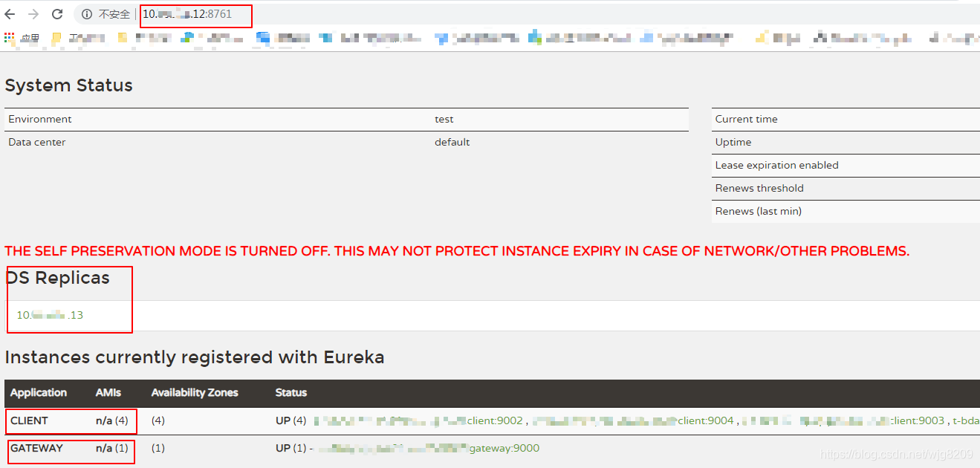Select the GATEWAY application cell
This screenshot has height=468, width=980.
(36, 448)
